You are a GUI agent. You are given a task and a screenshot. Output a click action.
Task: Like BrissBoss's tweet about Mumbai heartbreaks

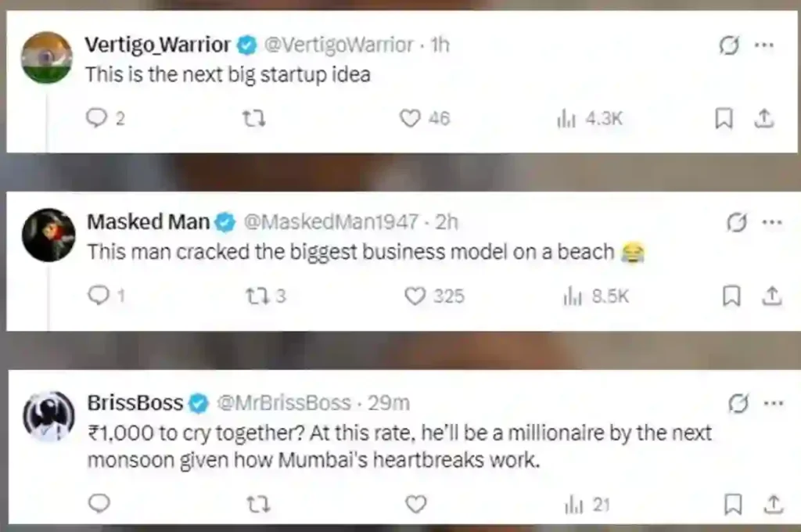pyautogui.click(x=415, y=504)
